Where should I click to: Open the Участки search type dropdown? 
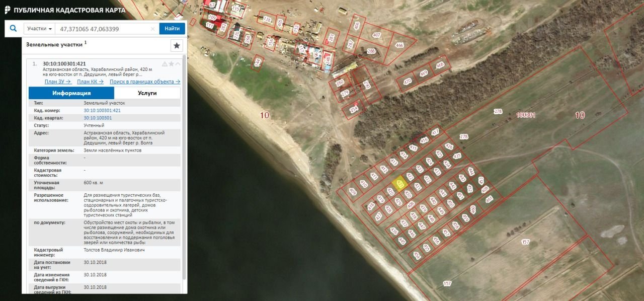[x=39, y=29]
